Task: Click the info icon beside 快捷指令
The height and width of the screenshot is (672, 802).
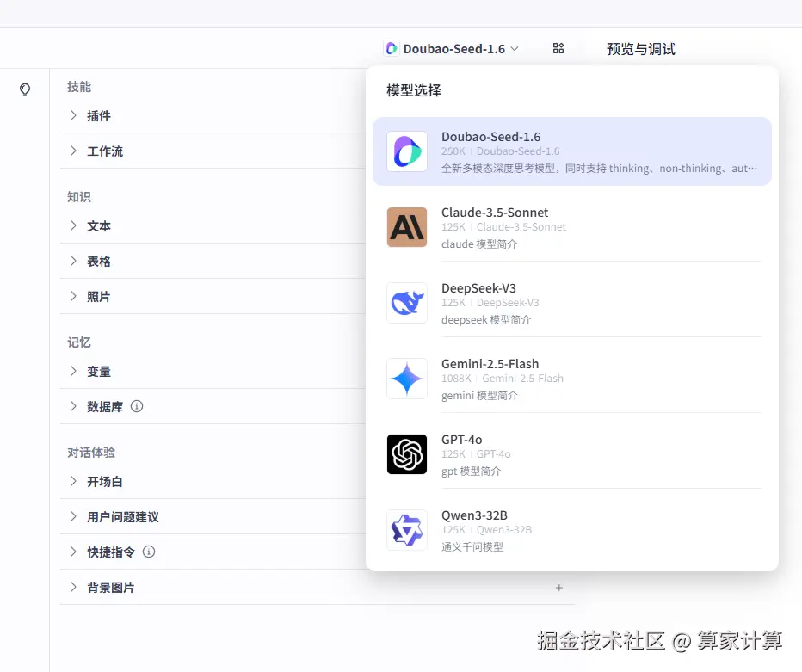Action: 150,552
